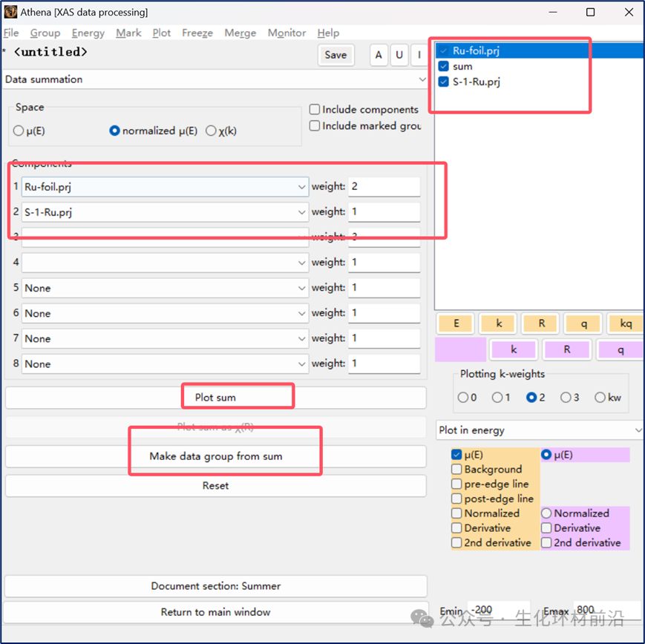
Task: Click the orange q plot button
Action: coord(583,323)
